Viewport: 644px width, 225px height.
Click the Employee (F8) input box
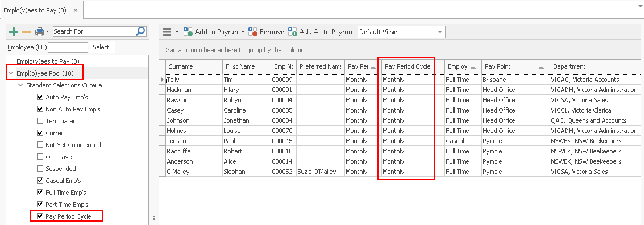[68, 47]
